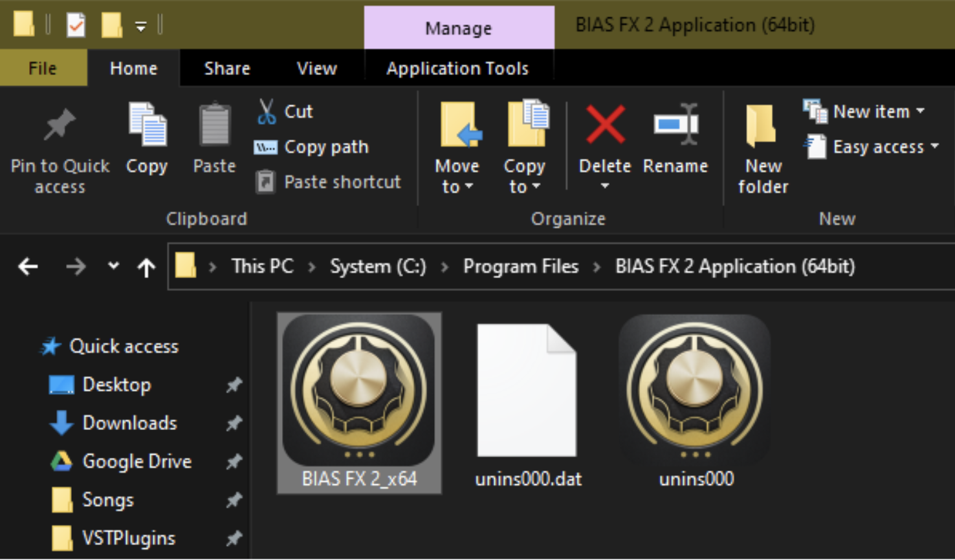Expand chevron after This PC in path
955x560 pixels.
tap(312, 266)
